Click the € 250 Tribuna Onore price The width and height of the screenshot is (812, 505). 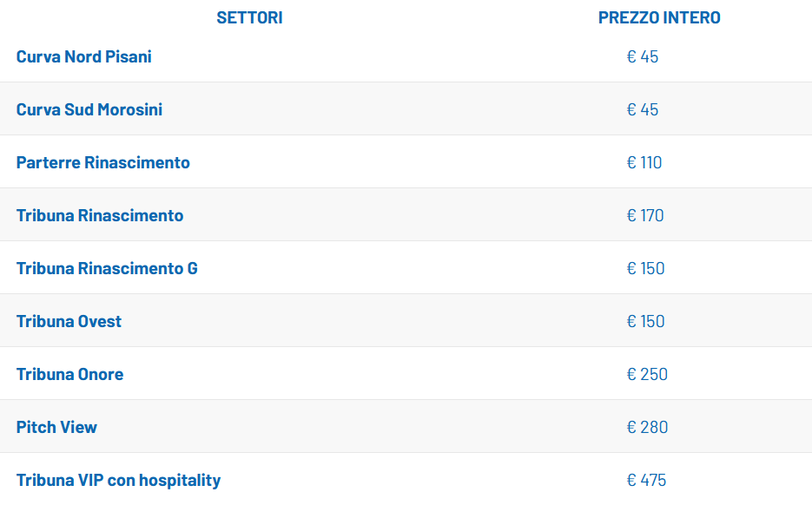pos(647,374)
